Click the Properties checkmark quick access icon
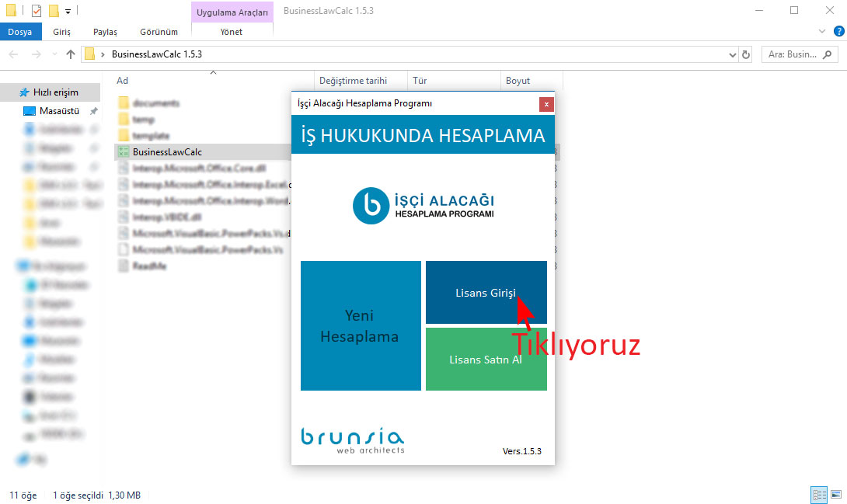This screenshot has height=504, width=847. coord(37,11)
